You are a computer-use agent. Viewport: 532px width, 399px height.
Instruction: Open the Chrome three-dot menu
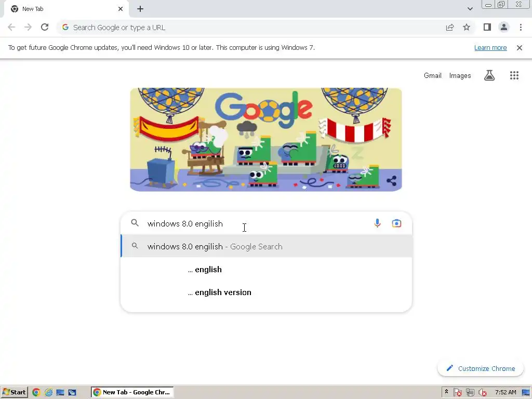click(x=521, y=27)
